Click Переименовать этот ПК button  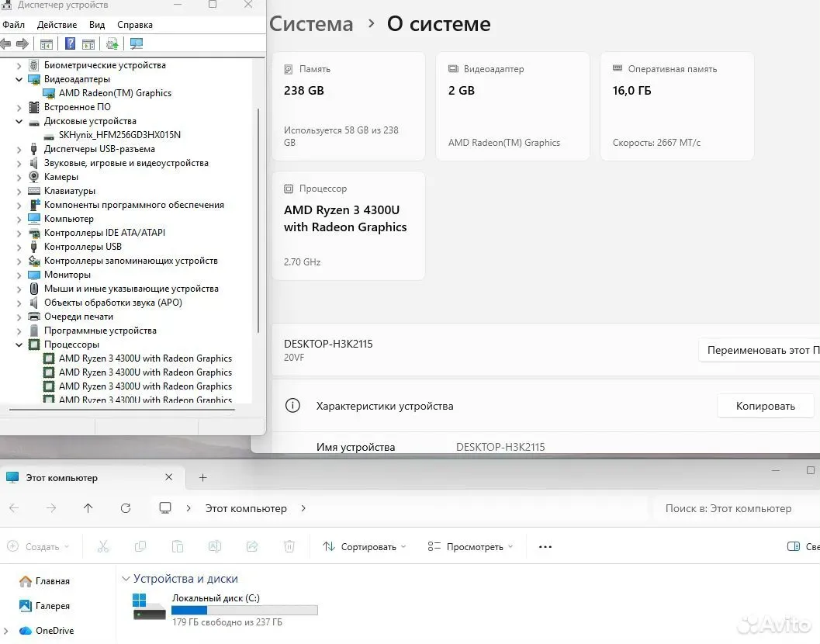tap(761, 351)
